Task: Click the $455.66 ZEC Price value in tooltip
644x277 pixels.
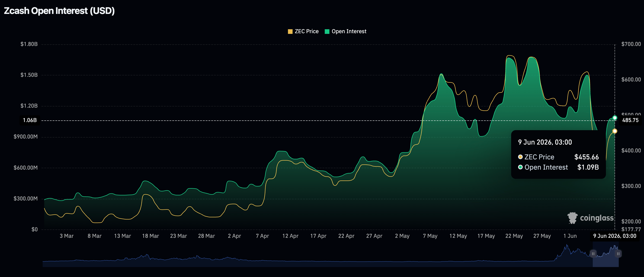Action: point(586,157)
